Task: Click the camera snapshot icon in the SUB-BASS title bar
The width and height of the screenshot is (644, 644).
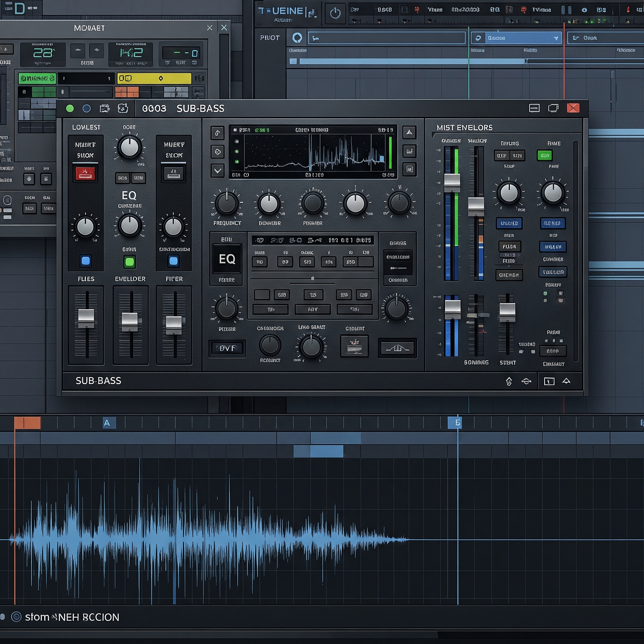Action: (105, 108)
